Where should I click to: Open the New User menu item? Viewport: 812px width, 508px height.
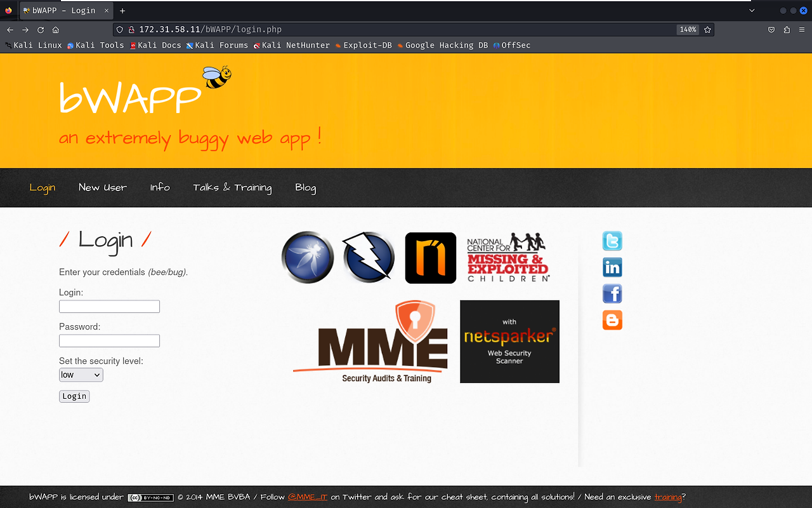pos(103,187)
